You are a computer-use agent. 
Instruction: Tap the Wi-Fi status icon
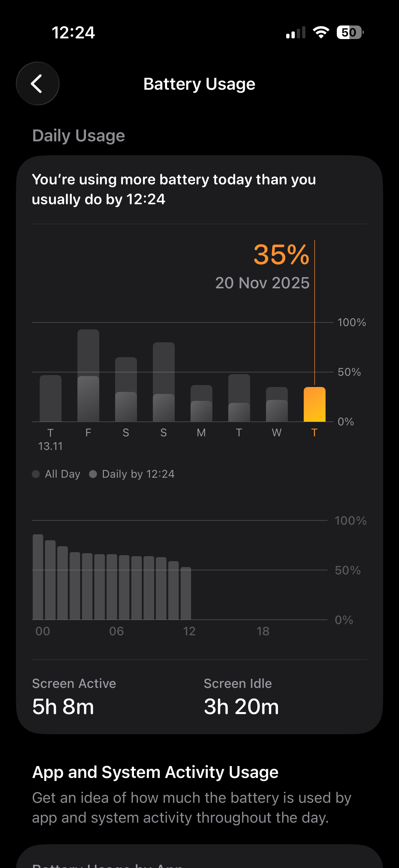pyautogui.click(x=321, y=32)
